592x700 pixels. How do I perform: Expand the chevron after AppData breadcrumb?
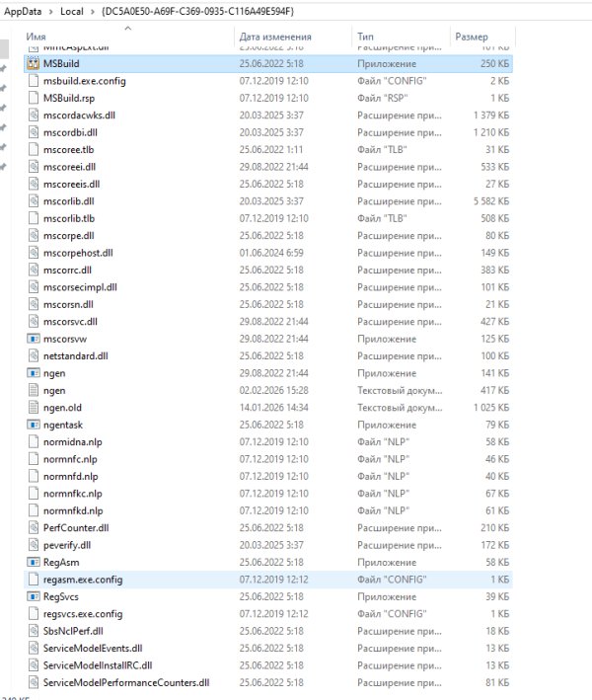click(51, 12)
